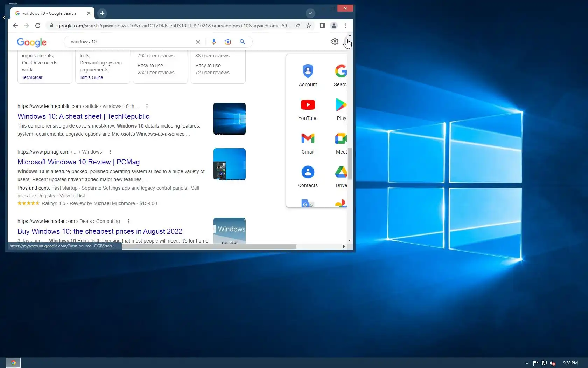Image resolution: width=588 pixels, height=368 pixels.
Task: Open Gmail from the Google apps panel
Action: [x=308, y=143]
